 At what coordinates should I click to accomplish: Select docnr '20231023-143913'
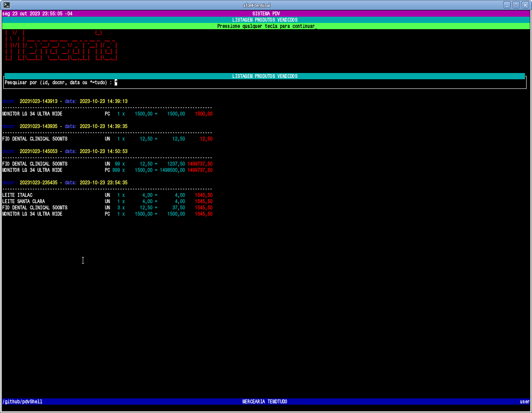point(39,101)
